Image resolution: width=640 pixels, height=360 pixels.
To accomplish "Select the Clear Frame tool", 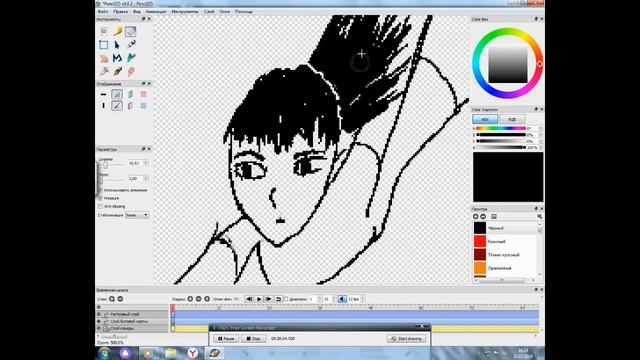I will click(x=104, y=31).
